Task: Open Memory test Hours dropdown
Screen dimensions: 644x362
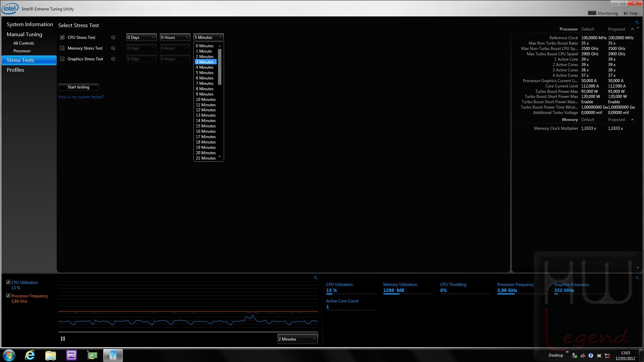Action: pyautogui.click(x=175, y=48)
